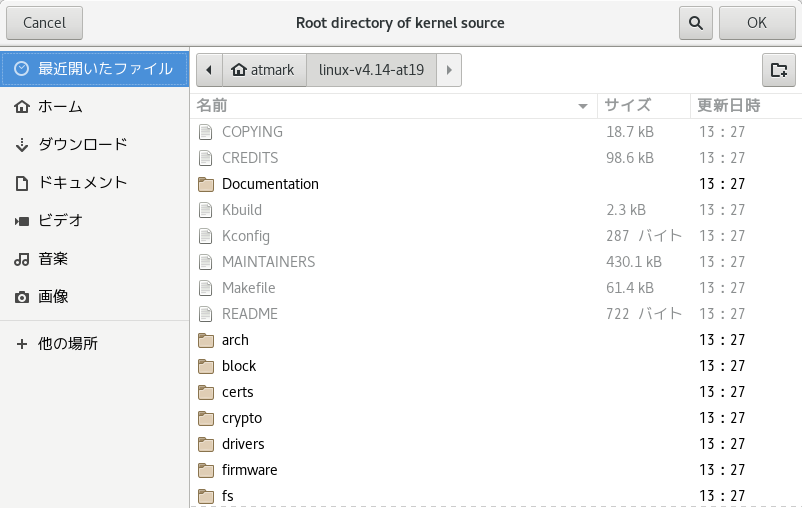
Task: Open 他の場所 other locations entry
Action: coord(95,344)
